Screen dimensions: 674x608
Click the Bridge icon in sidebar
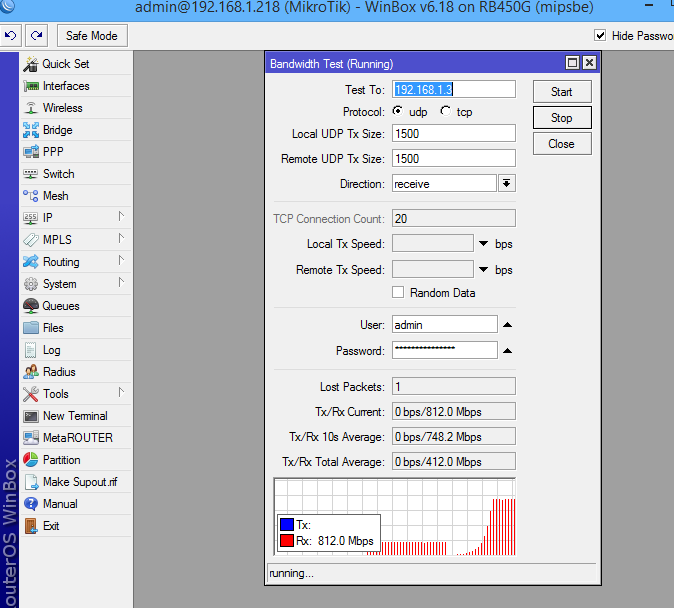click(x=31, y=130)
